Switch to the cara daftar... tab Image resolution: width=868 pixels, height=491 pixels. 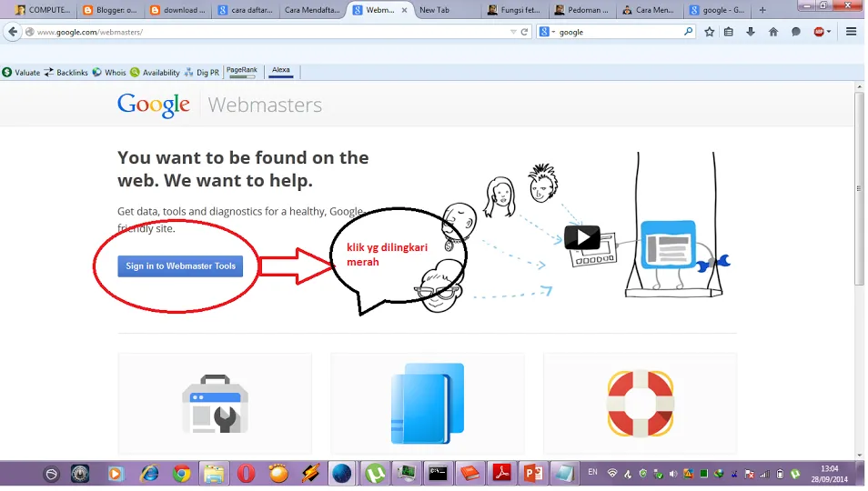tap(246, 10)
